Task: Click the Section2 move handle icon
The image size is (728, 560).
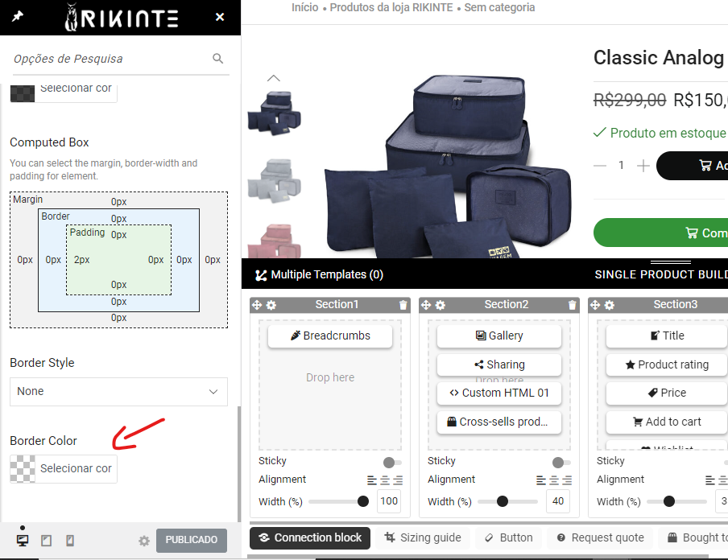Action: pyautogui.click(x=426, y=305)
